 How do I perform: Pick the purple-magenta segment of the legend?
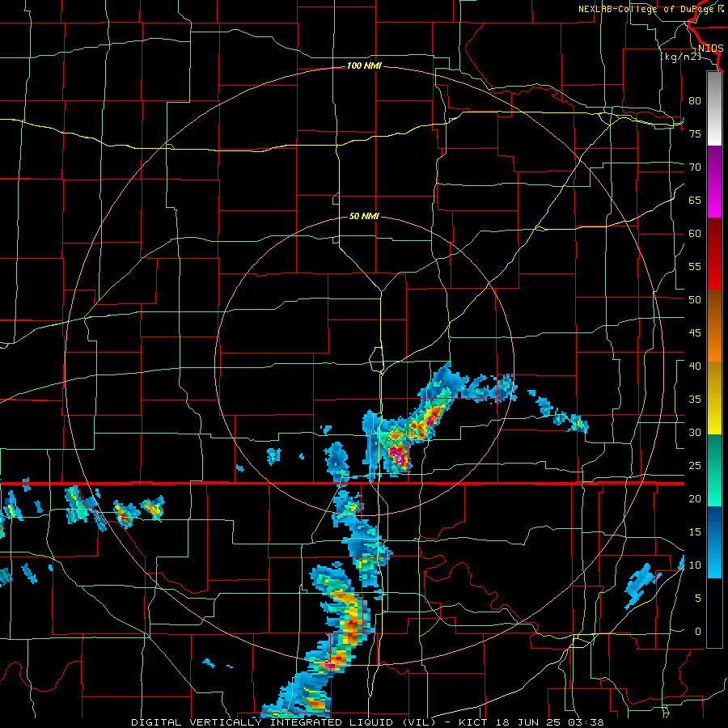tap(714, 181)
